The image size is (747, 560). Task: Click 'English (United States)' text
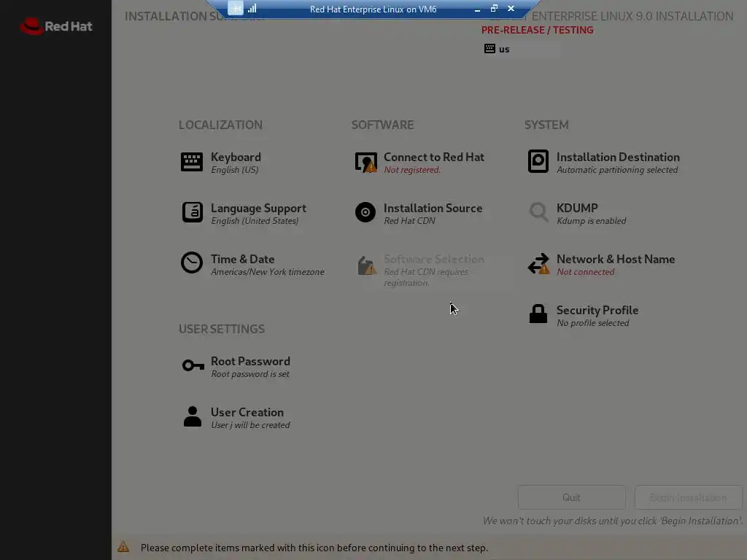(x=255, y=221)
